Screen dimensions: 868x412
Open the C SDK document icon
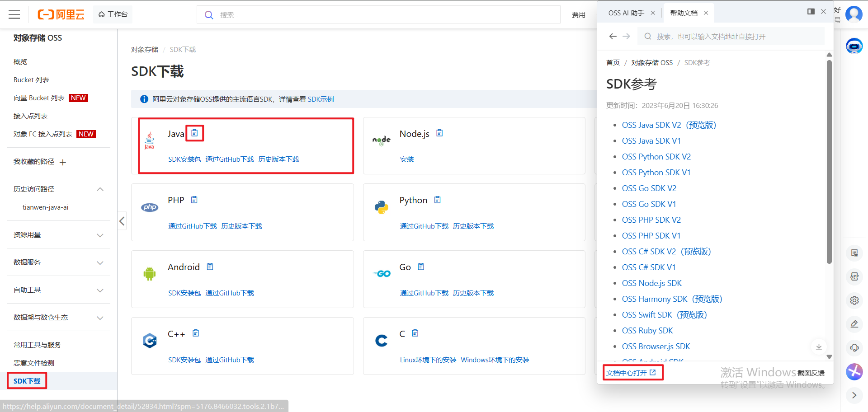click(x=415, y=333)
